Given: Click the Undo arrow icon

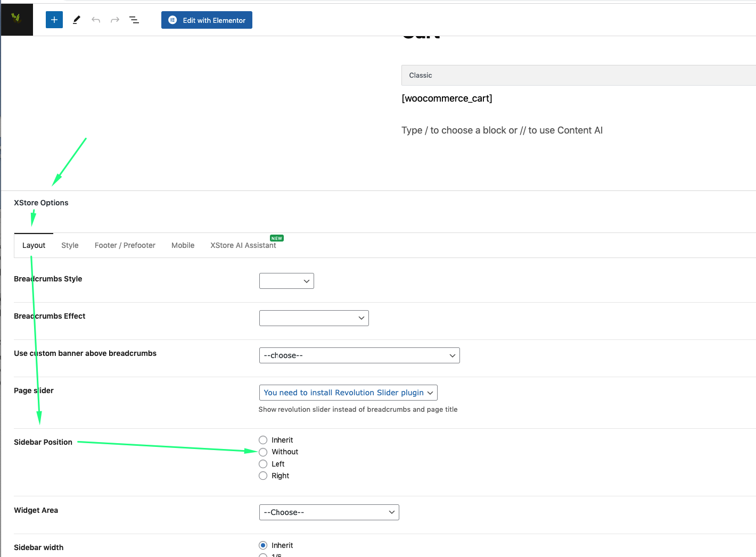Looking at the screenshot, I should (96, 20).
